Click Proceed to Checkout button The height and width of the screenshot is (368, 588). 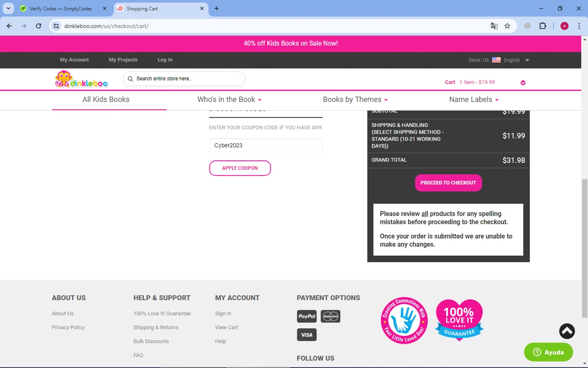point(448,183)
